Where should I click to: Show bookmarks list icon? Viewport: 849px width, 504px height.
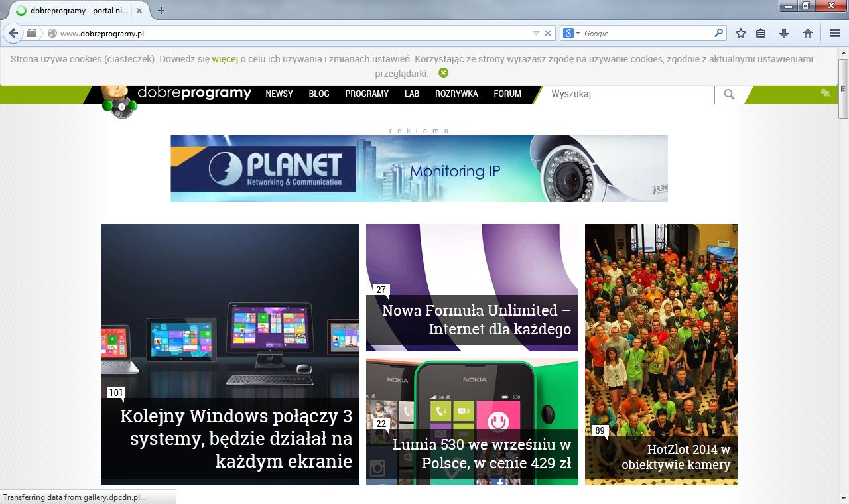(761, 33)
